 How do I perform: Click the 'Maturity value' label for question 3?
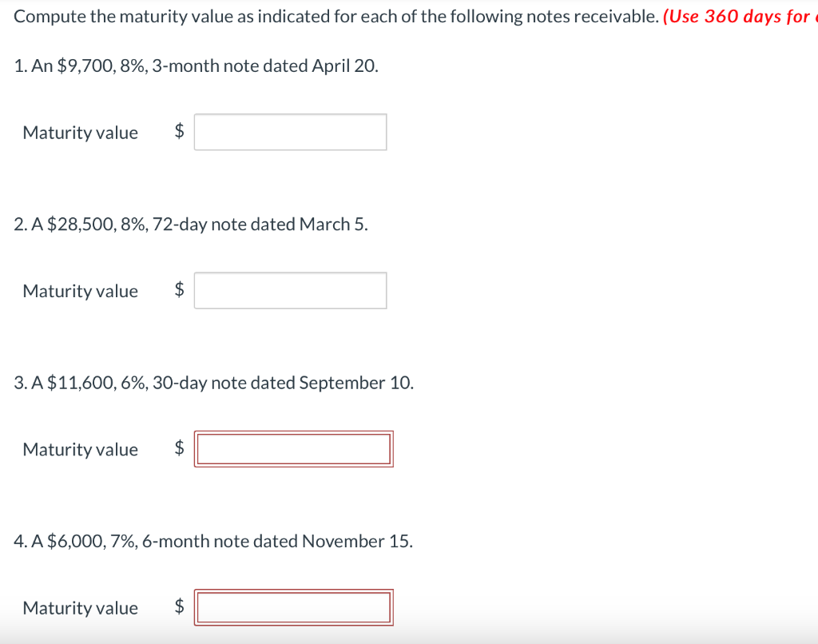(x=80, y=448)
